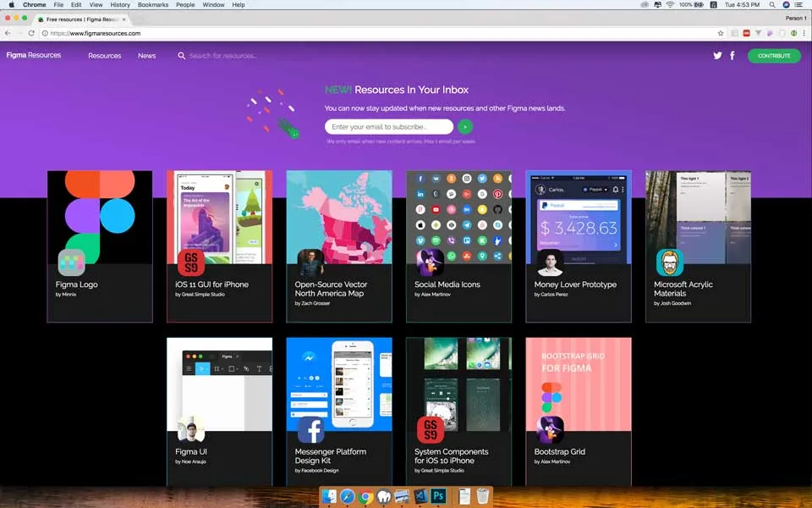This screenshot has height=508, width=812.
Task: Open the Person 1 profile menu
Action: (795, 17)
